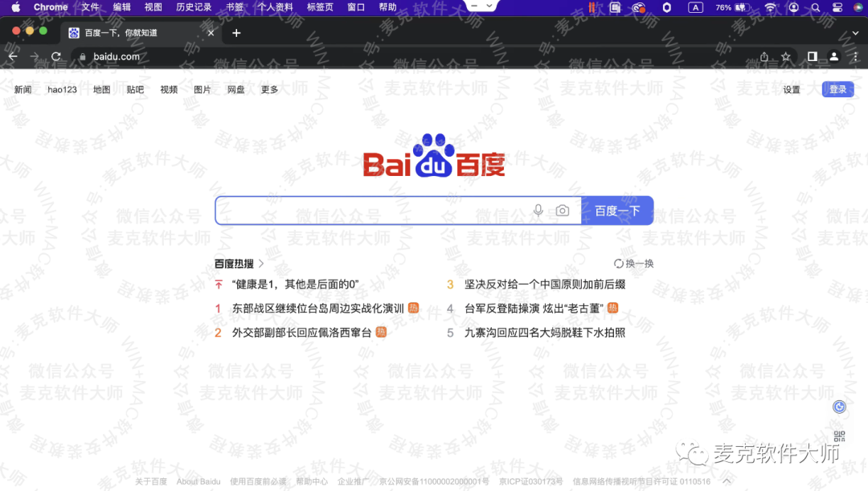This screenshot has width=868, height=491.
Task: Expand the 更多 menu in top navigation
Action: coord(269,89)
